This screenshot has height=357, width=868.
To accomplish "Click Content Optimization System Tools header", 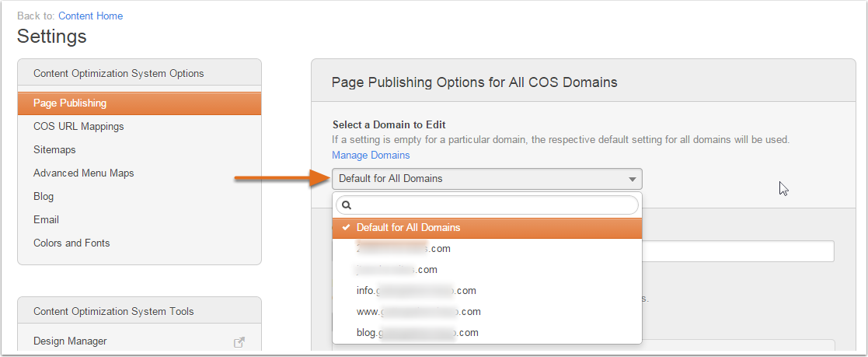I will point(113,312).
